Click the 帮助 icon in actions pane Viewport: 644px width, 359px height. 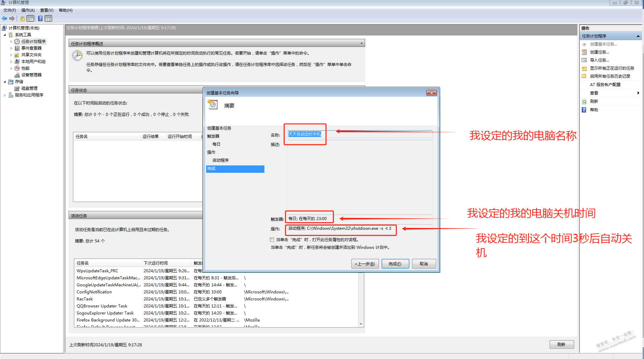coord(584,110)
